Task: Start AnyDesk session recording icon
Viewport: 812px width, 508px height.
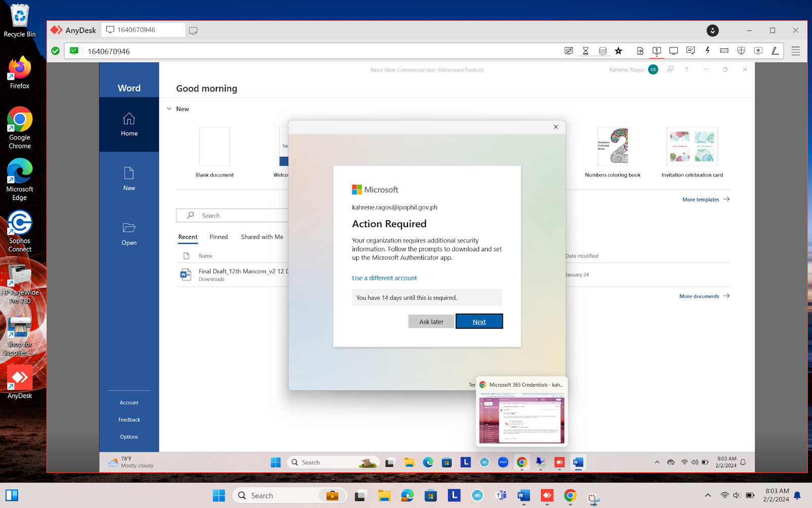Action: (758, 51)
